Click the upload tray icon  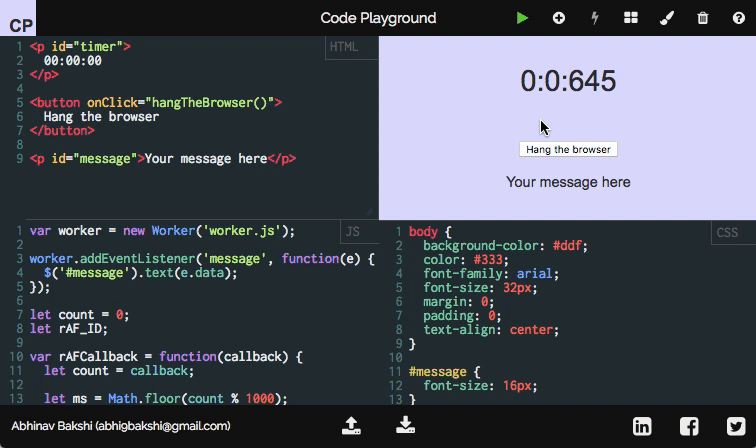point(351,426)
